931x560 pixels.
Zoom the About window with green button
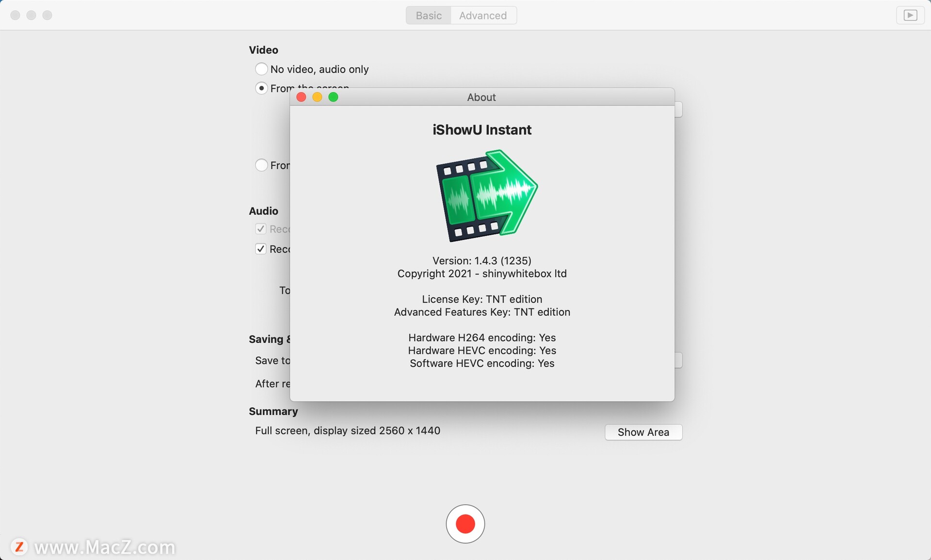click(333, 97)
